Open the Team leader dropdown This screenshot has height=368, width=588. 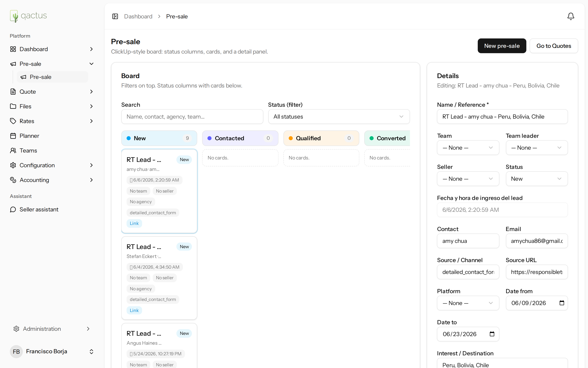click(537, 148)
